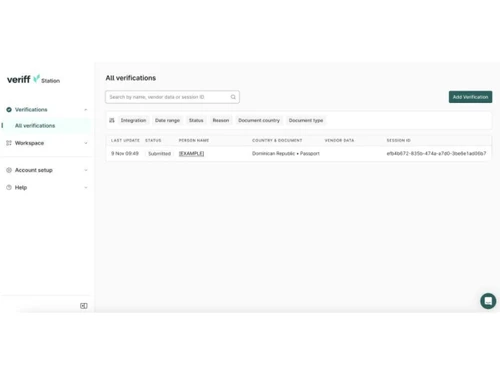The height and width of the screenshot is (375, 500).
Task: Click Dominican Republic • Passport cell
Action: 286,153
